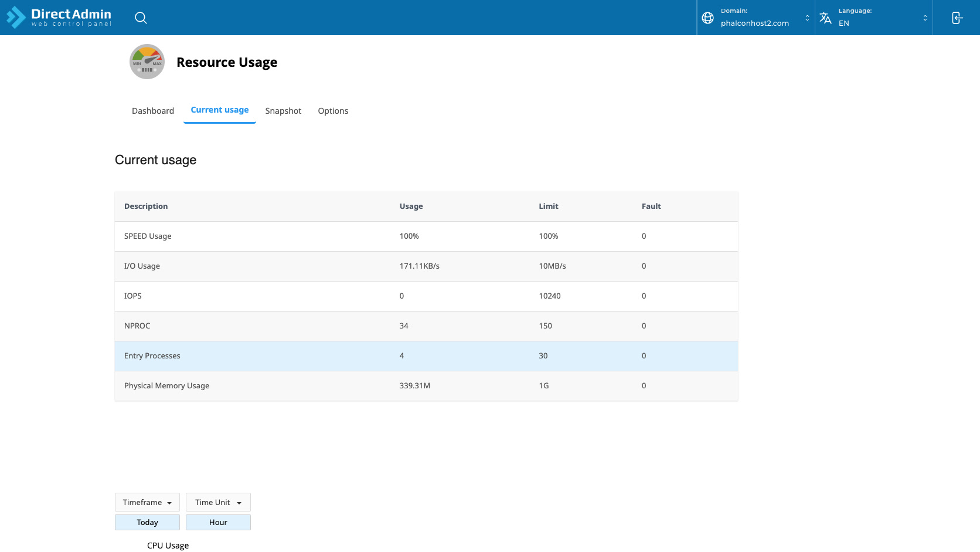
Task: Open the Language selector EN
Action: pyautogui.click(x=874, y=18)
